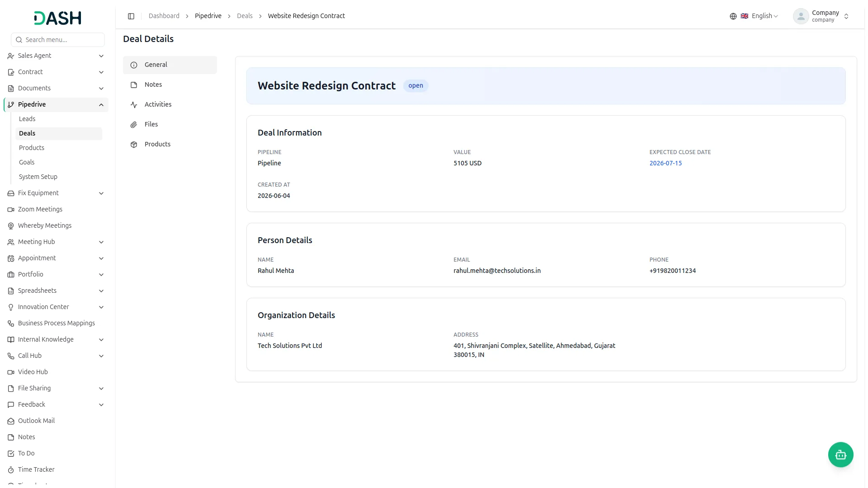The height and width of the screenshot is (488, 868).
Task: Click the globe language icon
Action: pyautogui.click(x=733, y=16)
